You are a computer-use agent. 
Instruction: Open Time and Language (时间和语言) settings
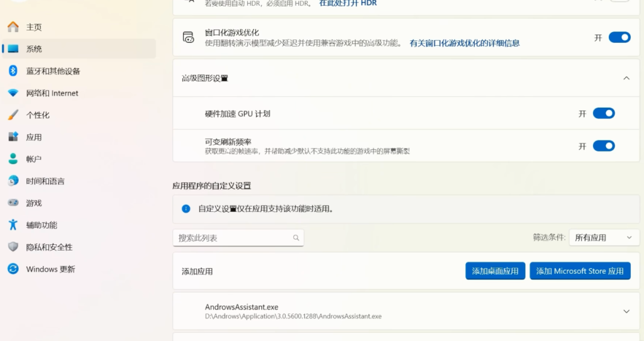coord(45,181)
